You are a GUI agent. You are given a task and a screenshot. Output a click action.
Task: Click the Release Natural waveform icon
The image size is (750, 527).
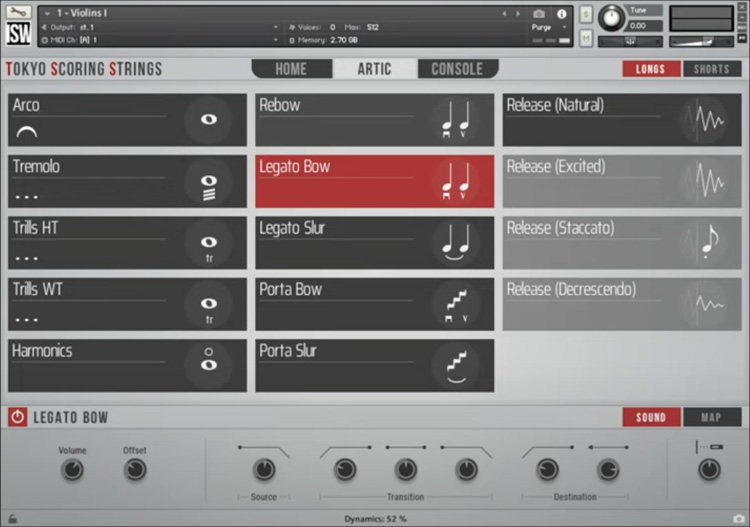click(704, 120)
